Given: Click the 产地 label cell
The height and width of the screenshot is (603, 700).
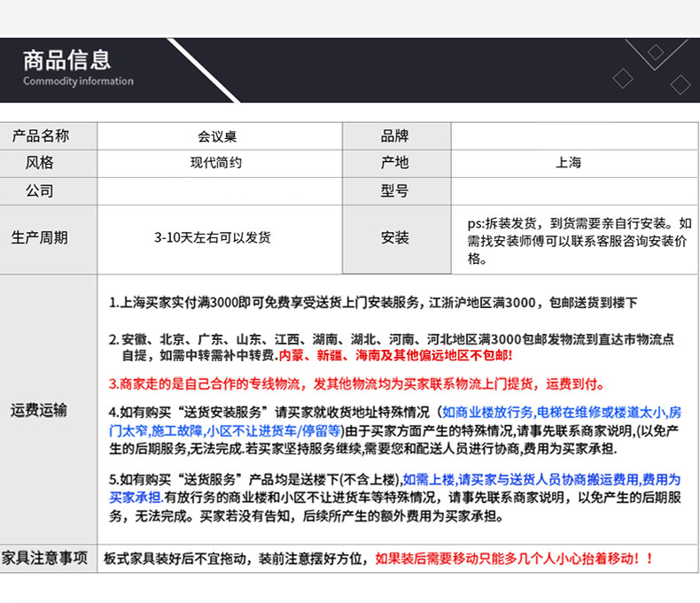Looking at the screenshot, I should pyautogui.click(x=397, y=163).
